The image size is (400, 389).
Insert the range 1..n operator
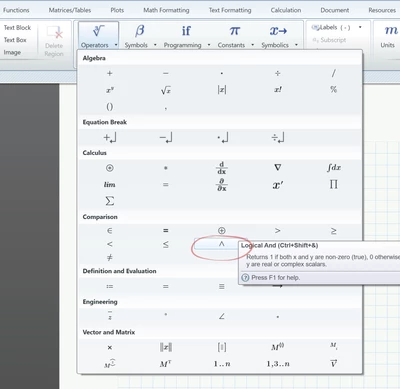[222, 364]
